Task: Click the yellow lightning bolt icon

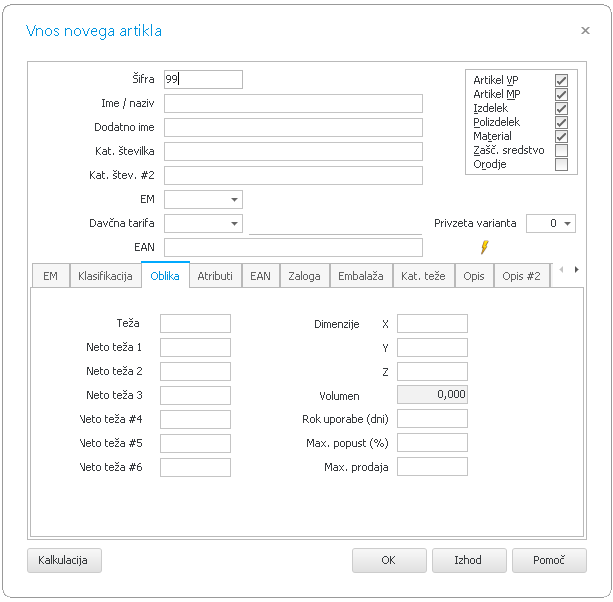Action: point(485,247)
